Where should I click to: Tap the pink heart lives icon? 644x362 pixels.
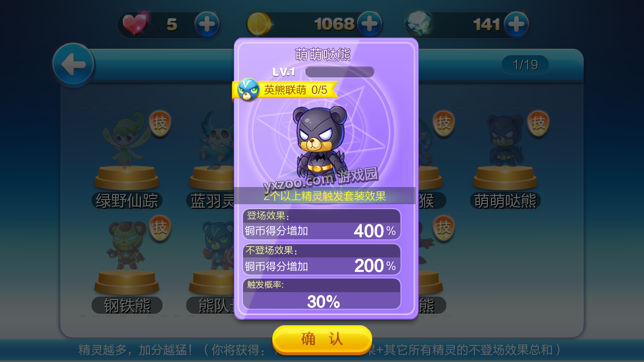click(x=135, y=24)
